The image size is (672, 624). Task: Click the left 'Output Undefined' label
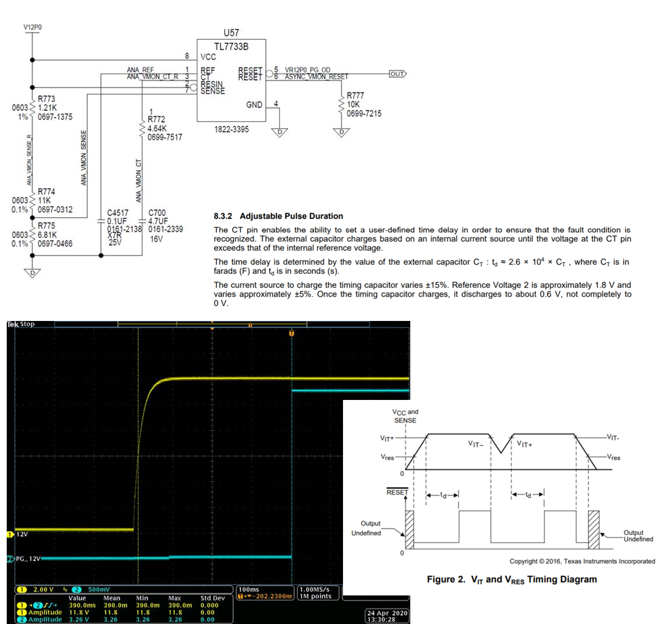366,528
